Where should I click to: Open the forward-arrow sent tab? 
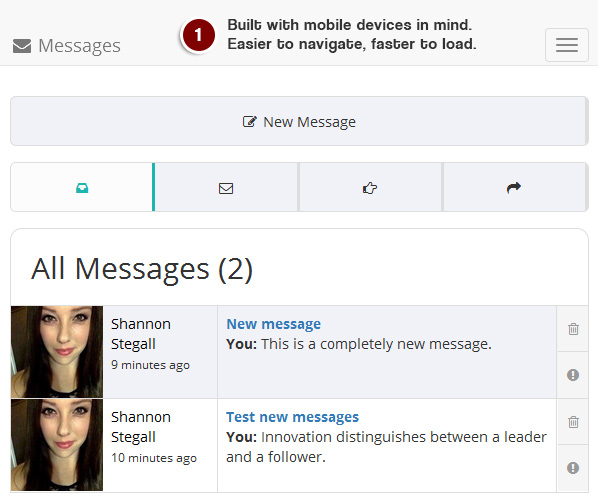coord(514,187)
